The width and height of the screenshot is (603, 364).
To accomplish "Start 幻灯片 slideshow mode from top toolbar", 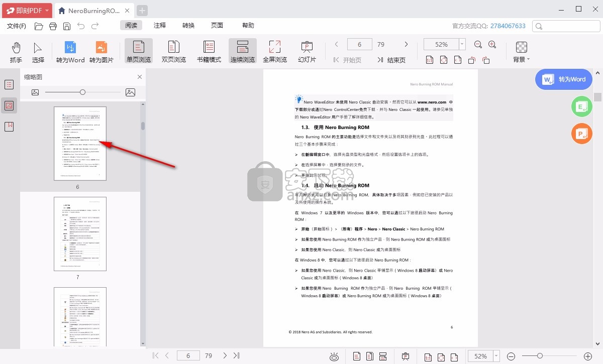I will [x=307, y=52].
